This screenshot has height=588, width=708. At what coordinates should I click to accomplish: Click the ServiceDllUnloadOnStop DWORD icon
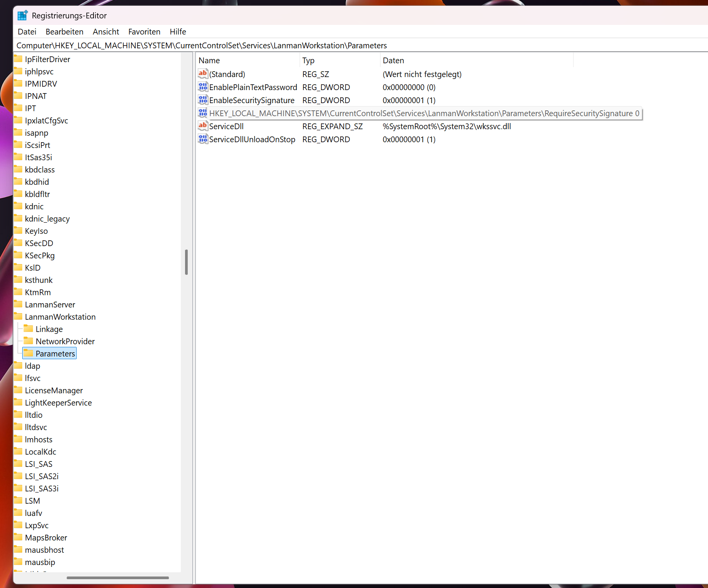pyautogui.click(x=203, y=139)
